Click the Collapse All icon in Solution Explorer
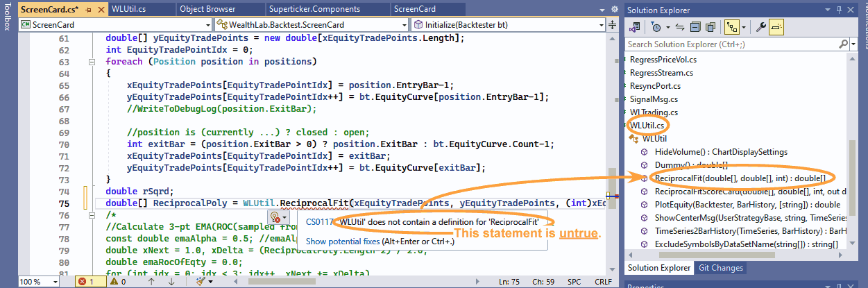This screenshot has height=288, width=868. (x=694, y=27)
